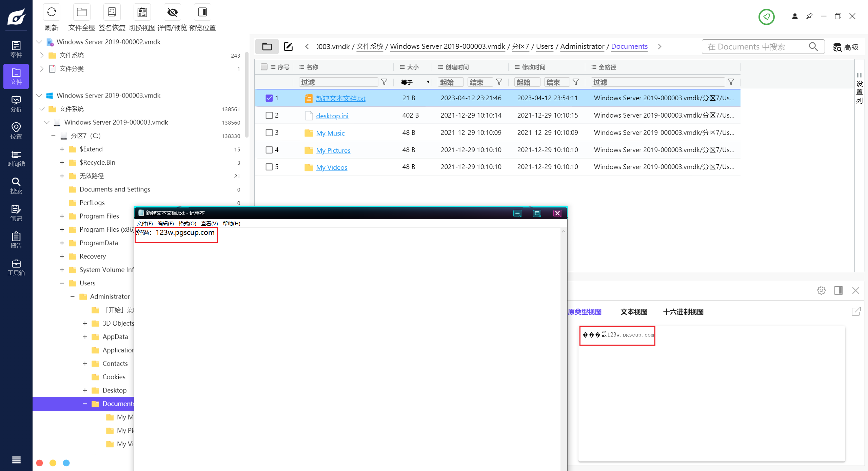The image size is (868, 471).
Task: Open the 工具箱 toolbox in sidebar
Action: (x=16, y=267)
